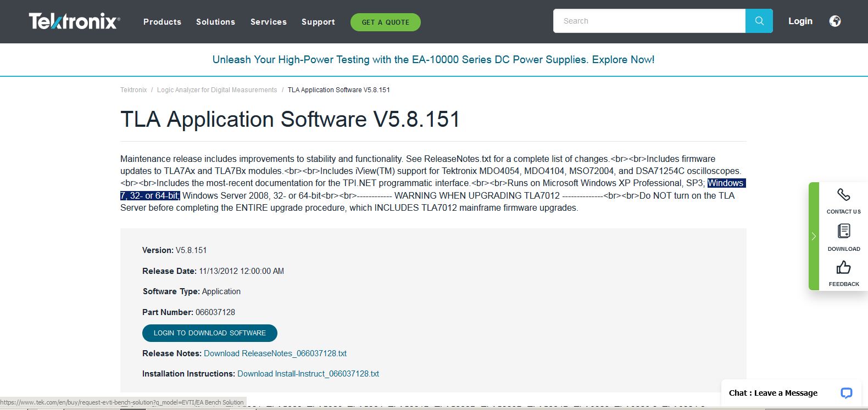Click the Download document icon in sidebar
This screenshot has width=868, height=410.
(x=843, y=231)
